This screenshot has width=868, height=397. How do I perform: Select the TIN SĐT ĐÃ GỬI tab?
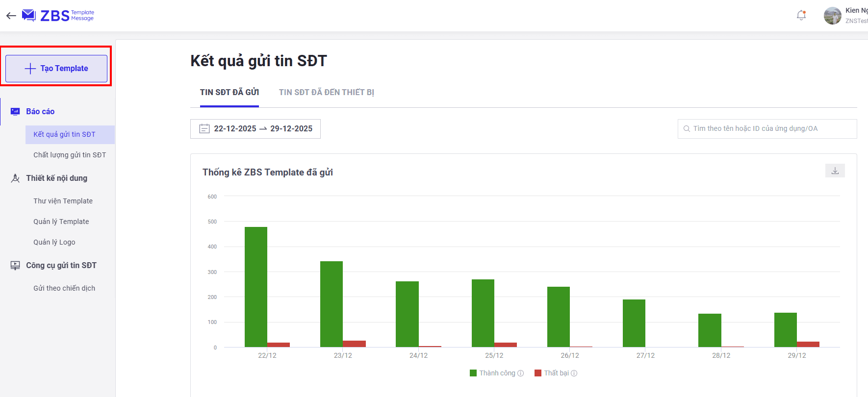pyautogui.click(x=229, y=93)
